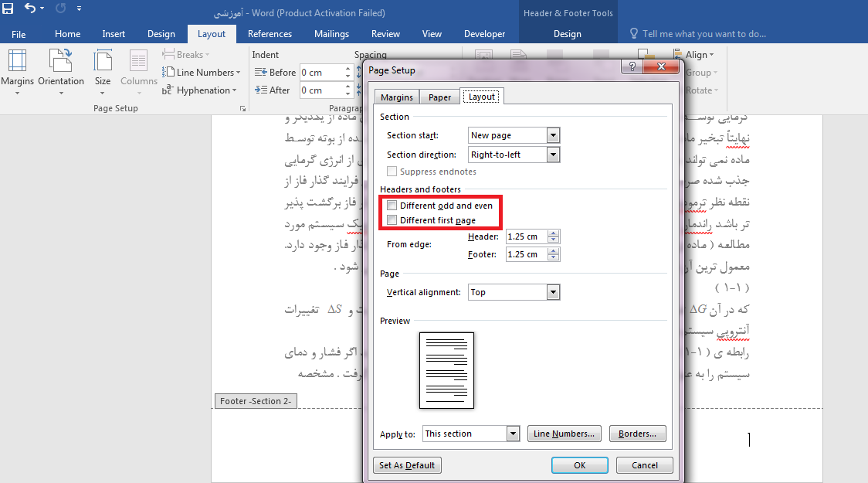Open the Margins icon menu

(17, 66)
